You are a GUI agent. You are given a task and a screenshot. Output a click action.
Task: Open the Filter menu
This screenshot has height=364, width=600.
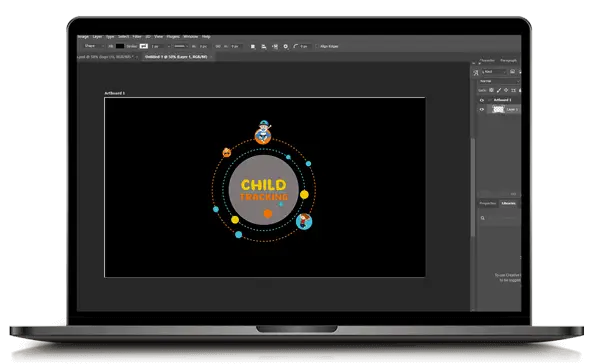(x=137, y=37)
